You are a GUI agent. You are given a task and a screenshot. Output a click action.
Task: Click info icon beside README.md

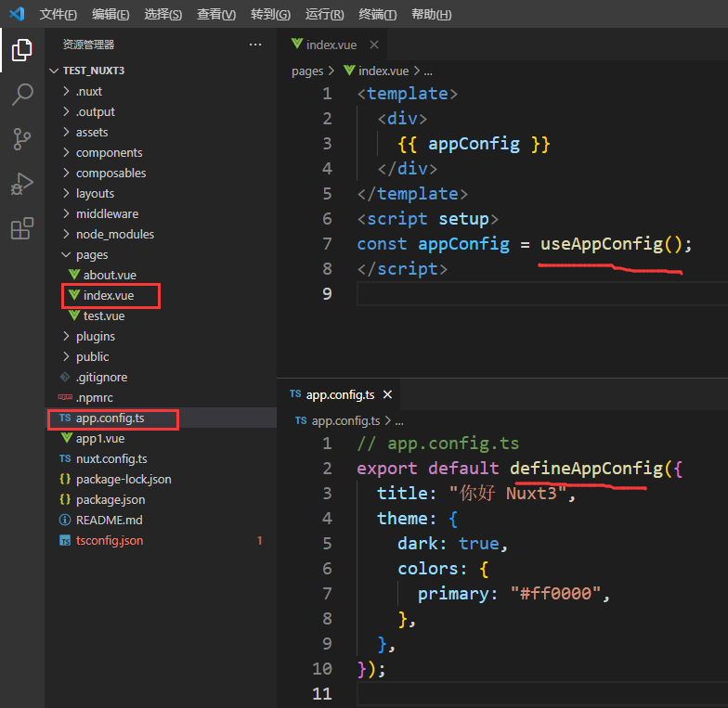(x=65, y=520)
